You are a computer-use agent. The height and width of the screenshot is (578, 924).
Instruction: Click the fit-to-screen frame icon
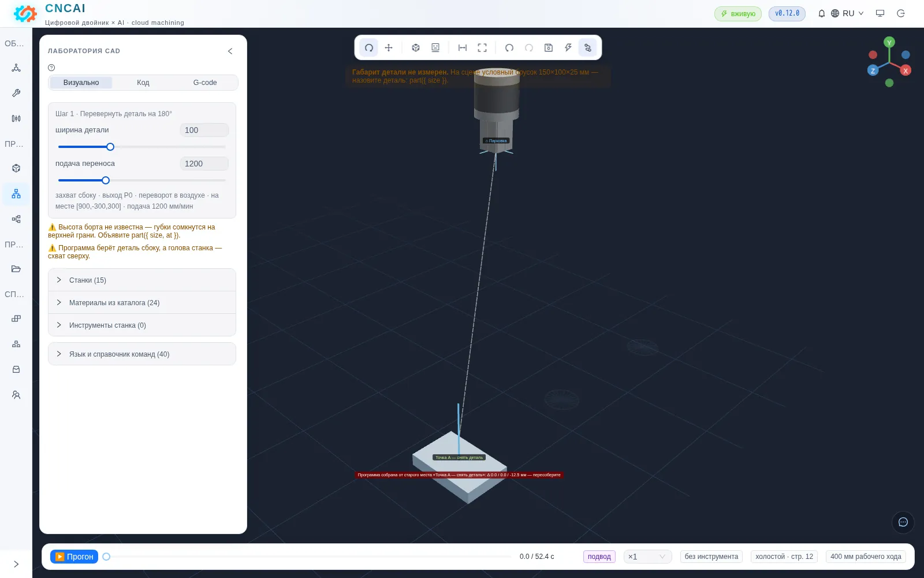click(482, 47)
